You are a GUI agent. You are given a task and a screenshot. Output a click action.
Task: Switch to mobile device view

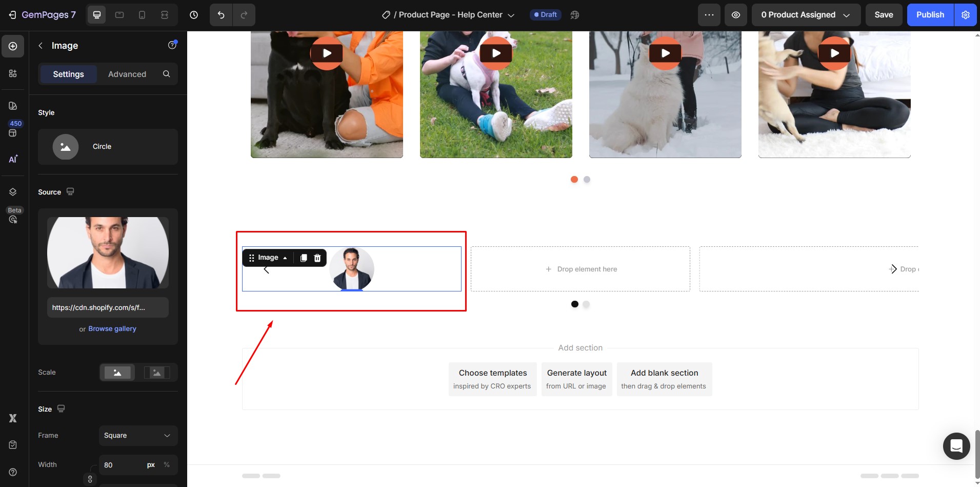point(142,15)
